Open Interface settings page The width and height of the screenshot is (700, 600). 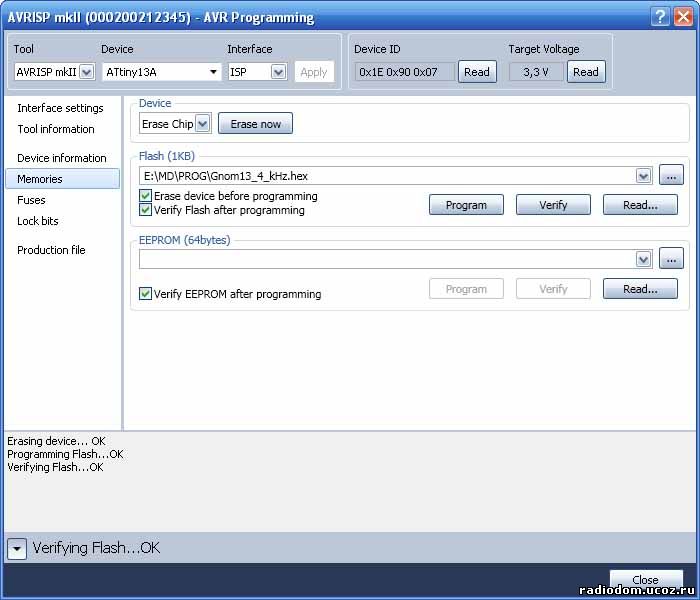pyautogui.click(x=60, y=108)
